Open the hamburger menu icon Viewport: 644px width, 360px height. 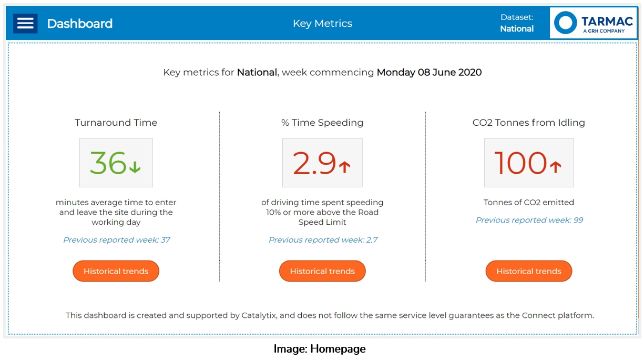(x=25, y=24)
